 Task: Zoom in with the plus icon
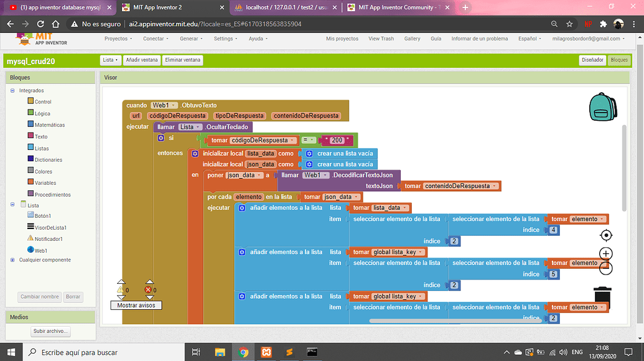[x=606, y=253]
